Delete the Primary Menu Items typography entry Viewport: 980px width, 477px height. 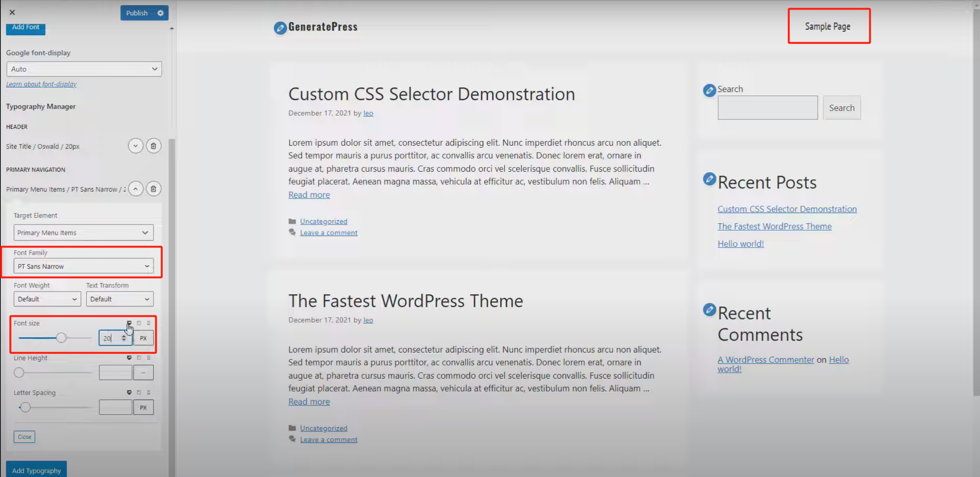(153, 189)
